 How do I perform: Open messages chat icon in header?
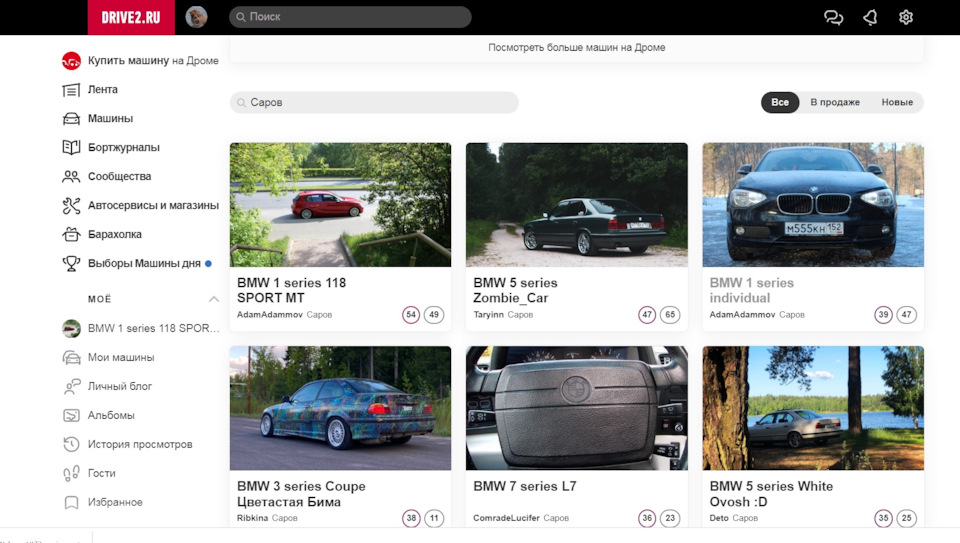click(833, 17)
